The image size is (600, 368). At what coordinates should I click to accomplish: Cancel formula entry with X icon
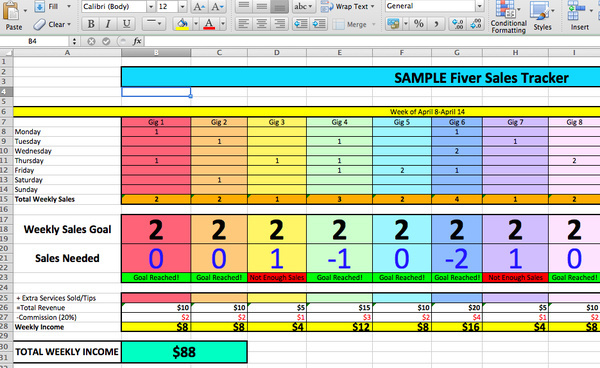tap(91, 41)
